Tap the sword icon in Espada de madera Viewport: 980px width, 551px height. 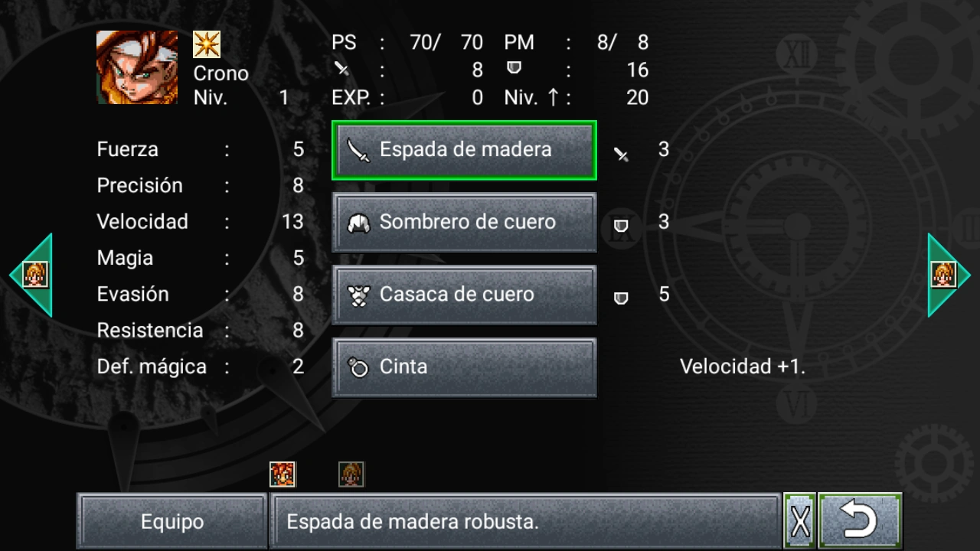point(358,150)
